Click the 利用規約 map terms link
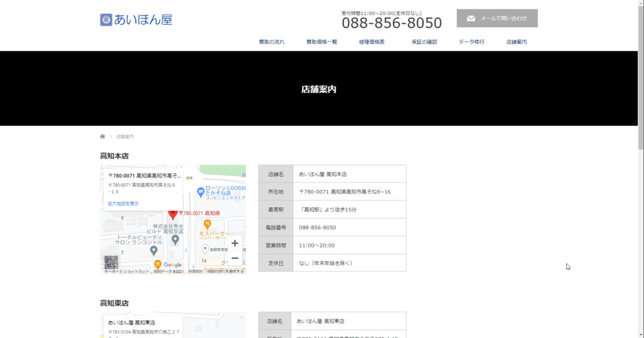644x338 pixels. pos(196,271)
